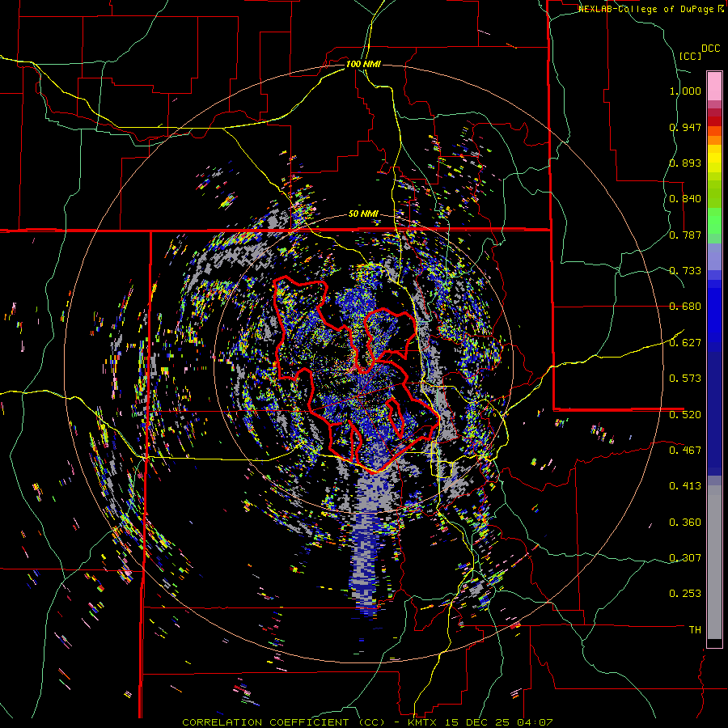Screen dimensions: 728x728
Task: Click the 04:07 timestamp
Action: coord(535,722)
